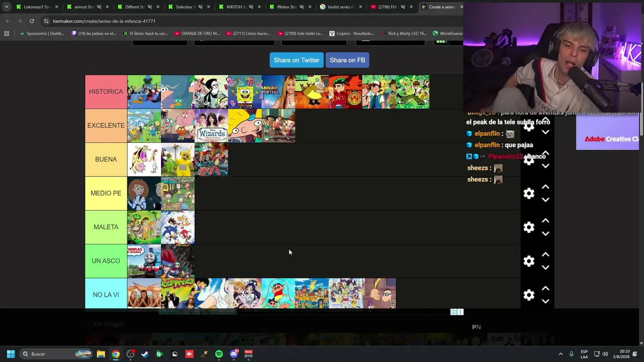The image size is (644, 362).
Task: Reload the TierMaker page
Action: click(x=32, y=21)
